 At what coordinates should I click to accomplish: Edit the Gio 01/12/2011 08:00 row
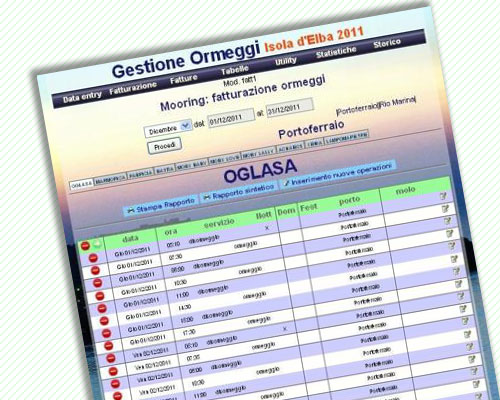[447, 221]
